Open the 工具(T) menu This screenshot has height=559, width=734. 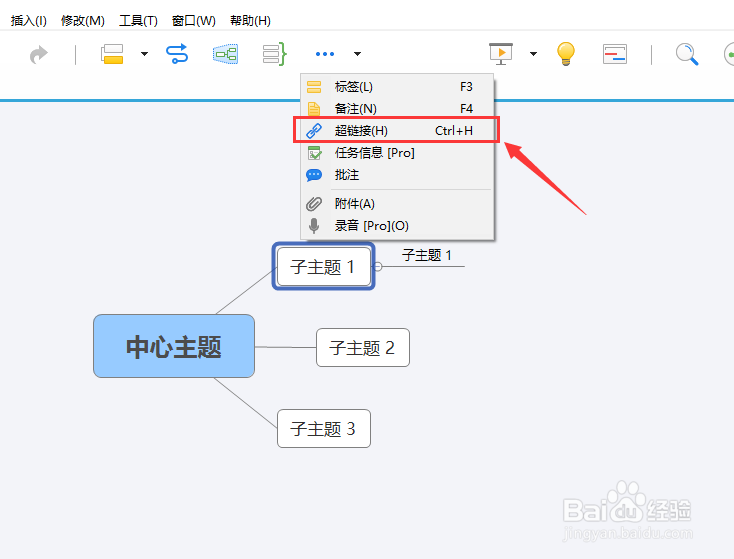click(x=138, y=21)
